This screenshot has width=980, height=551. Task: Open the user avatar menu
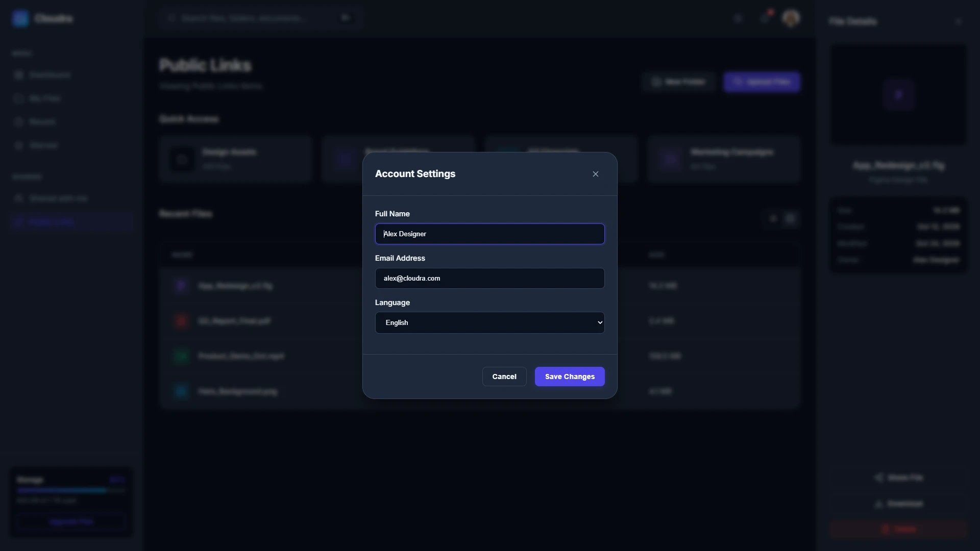(x=791, y=18)
